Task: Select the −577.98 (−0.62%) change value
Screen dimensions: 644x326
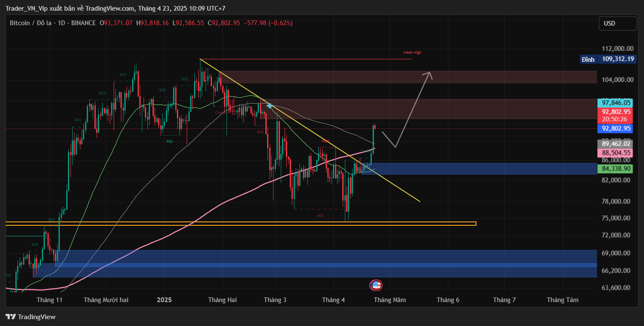Action: click(x=268, y=23)
